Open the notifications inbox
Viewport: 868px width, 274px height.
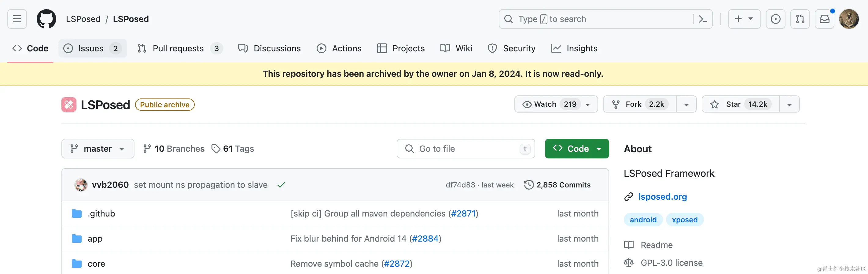824,19
